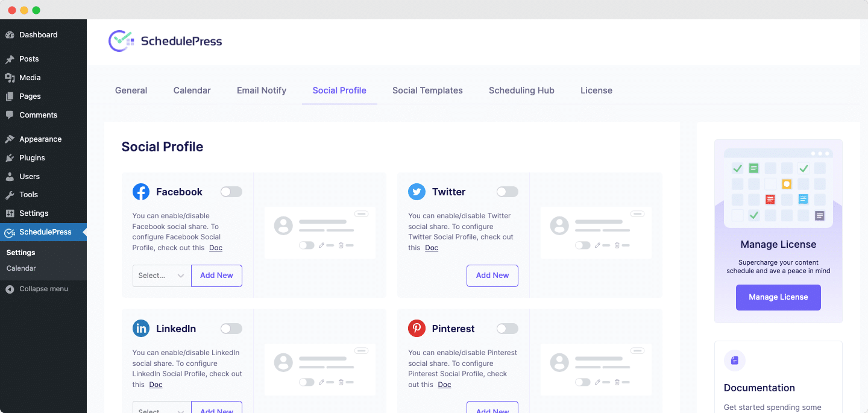Open the General settings tab

point(131,90)
